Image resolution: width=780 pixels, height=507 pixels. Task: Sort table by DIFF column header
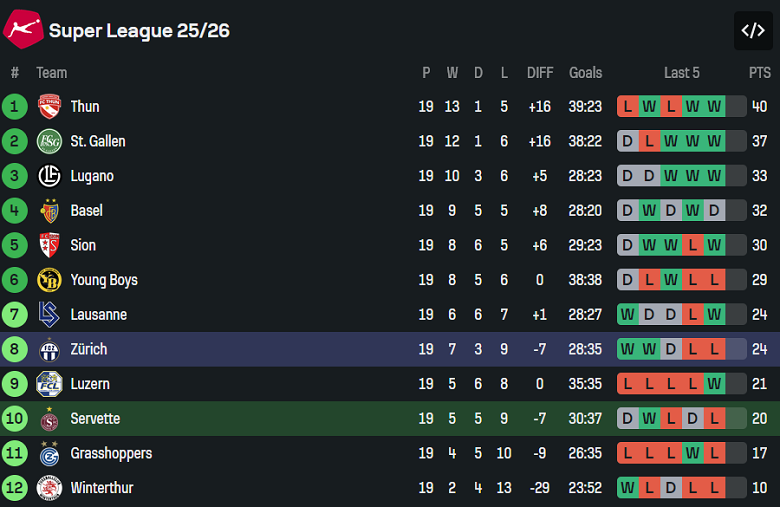pos(540,72)
